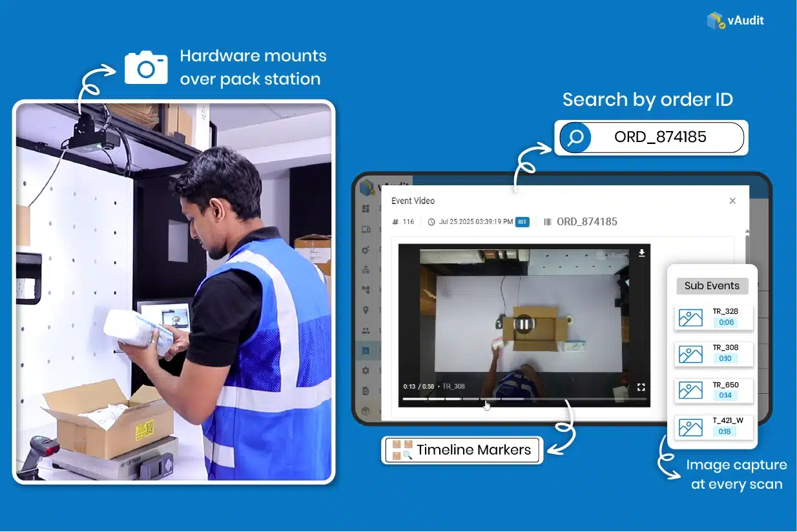This screenshot has height=532, width=797.
Task: Click the download icon on the video
Action: [x=641, y=253]
